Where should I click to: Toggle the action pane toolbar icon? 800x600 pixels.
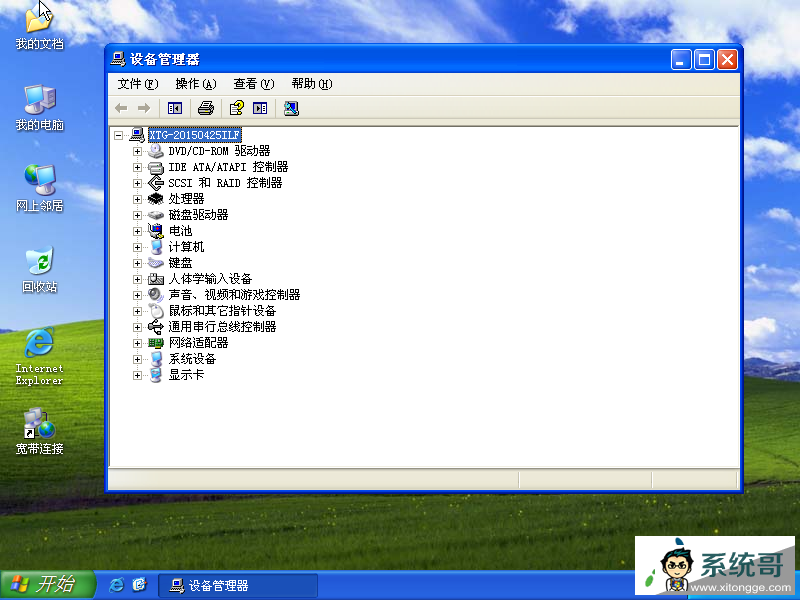[260, 108]
